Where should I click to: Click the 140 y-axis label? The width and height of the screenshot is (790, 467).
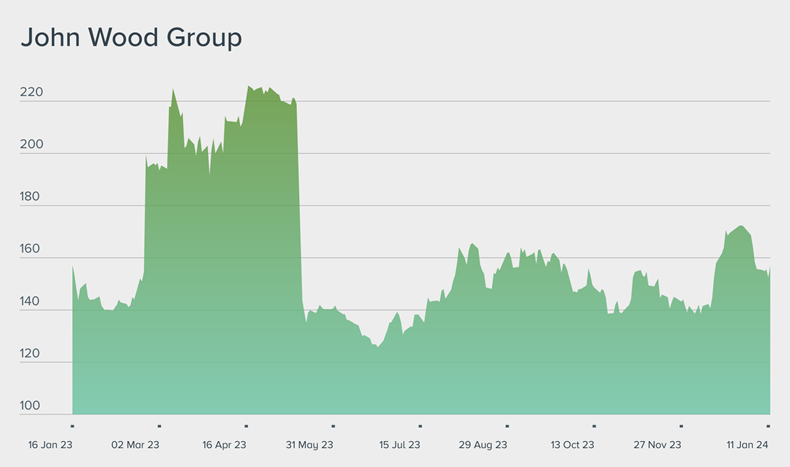pyautogui.click(x=31, y=301)
